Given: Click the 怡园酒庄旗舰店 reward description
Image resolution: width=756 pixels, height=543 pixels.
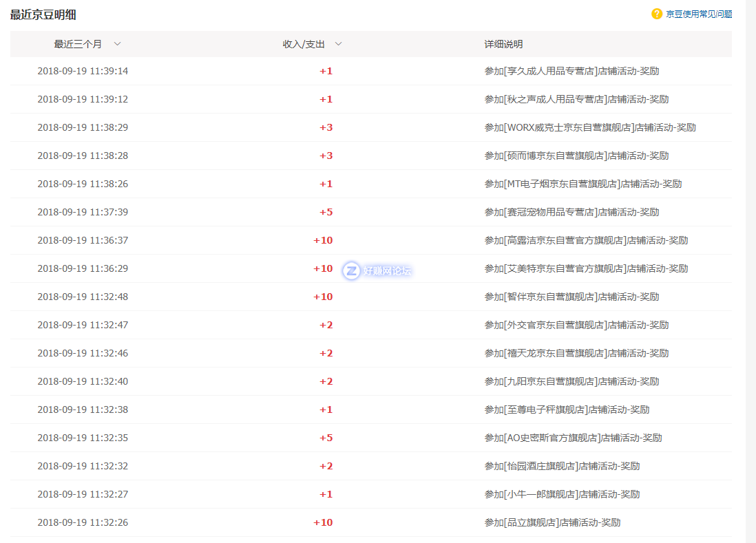Looking at the screenshot, I should (x=562, y=466).
